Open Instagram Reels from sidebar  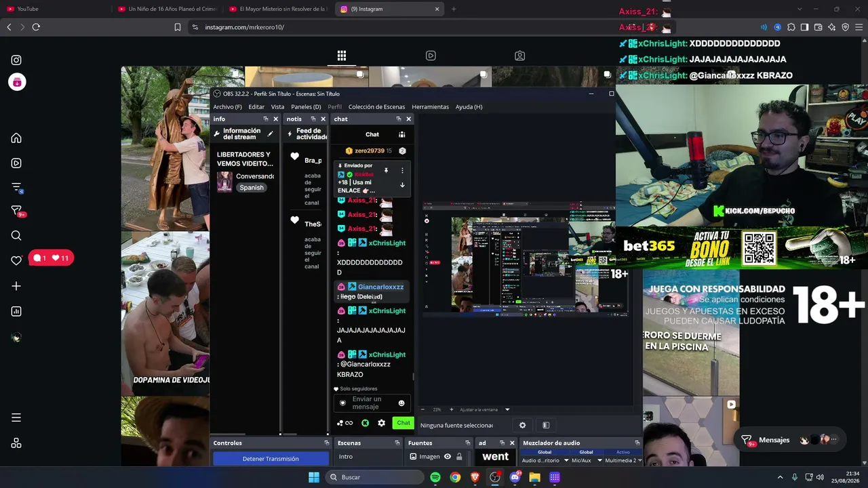[16, 163]
